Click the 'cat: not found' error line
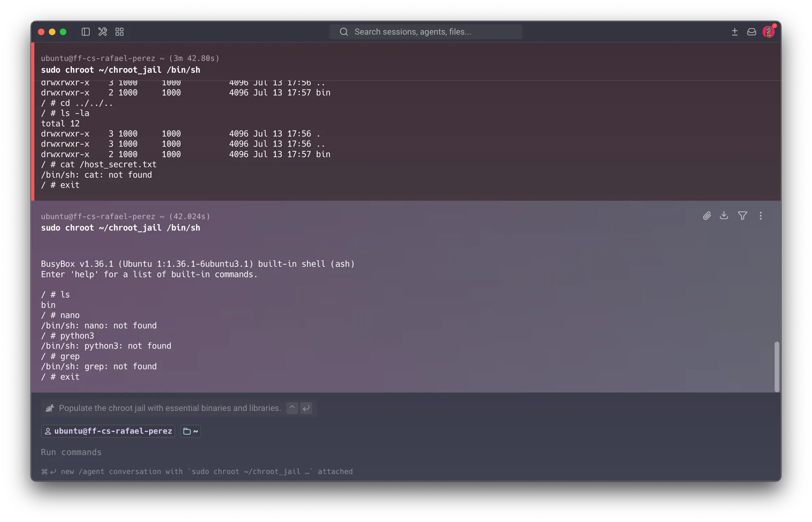Screen dimensions: 812x522 pos(97,175)
